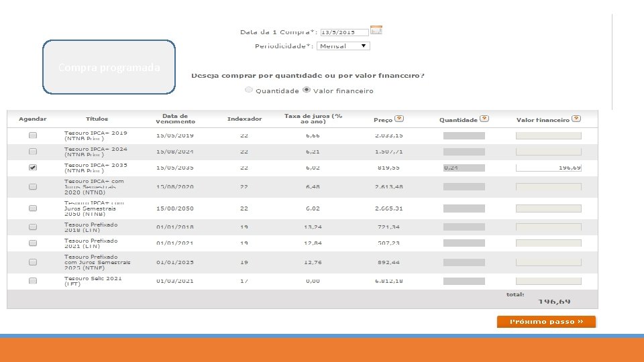The width and height of the screenshot is (644, 362).
Task: Click Valor financeiro field for IPCA+ 2024
Action: pos(549,152)
